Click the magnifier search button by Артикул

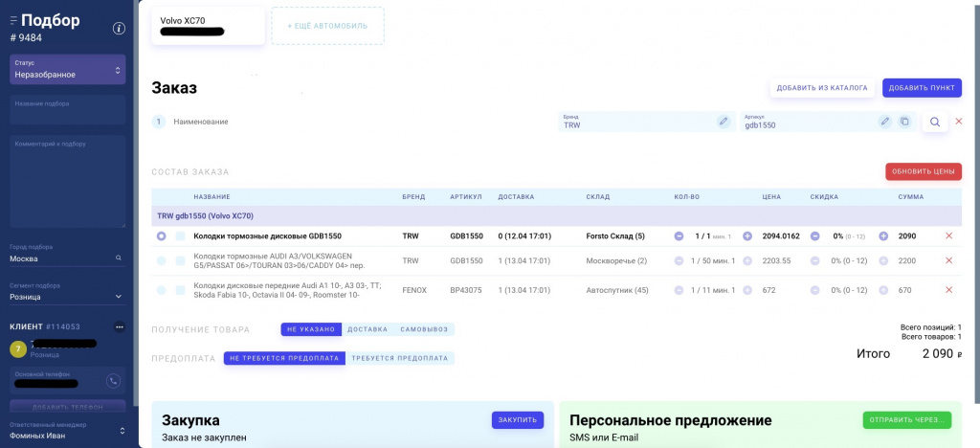coord(935,122)
